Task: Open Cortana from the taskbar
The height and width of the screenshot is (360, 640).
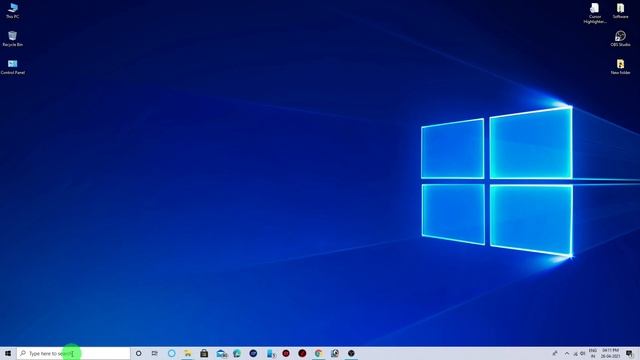Action: coord(138,353)
